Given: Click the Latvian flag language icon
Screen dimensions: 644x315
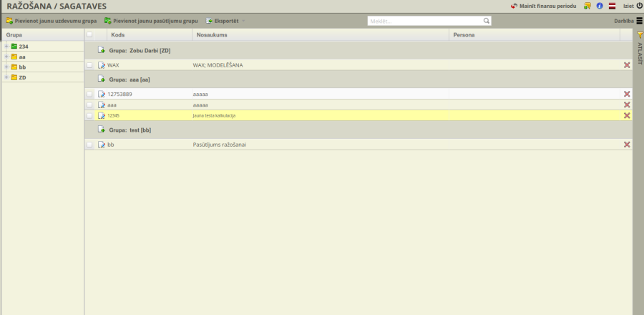Looking at the screenshot, I should (x=612, y=6).
